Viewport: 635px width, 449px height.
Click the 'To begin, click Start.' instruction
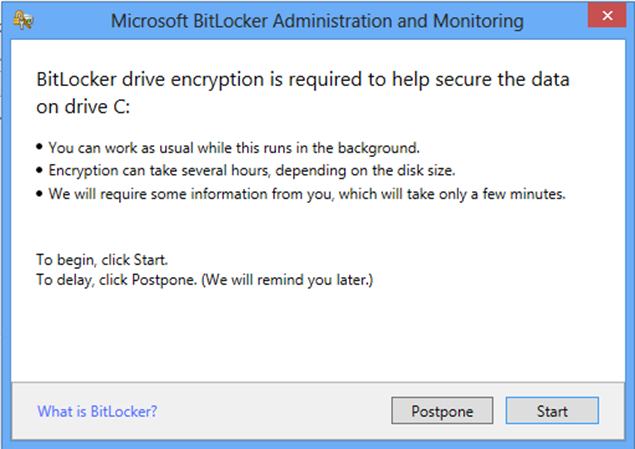102,260
